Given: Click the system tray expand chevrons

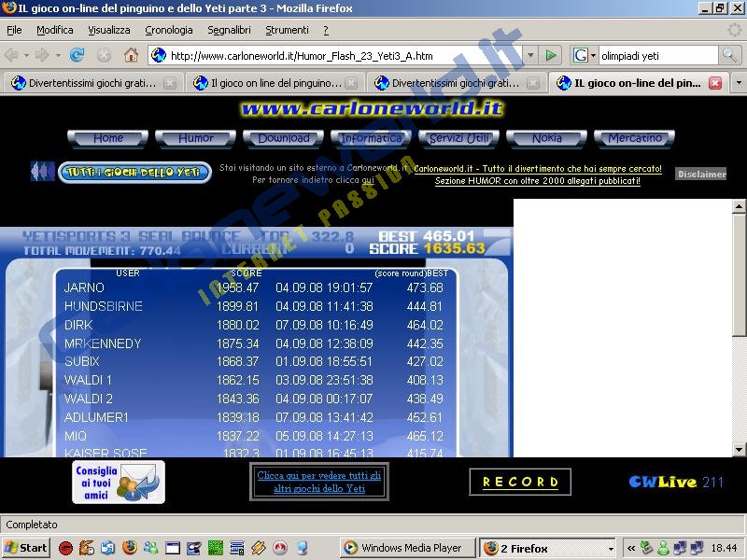Looking at the screenshot, I should tap(631, 548).
